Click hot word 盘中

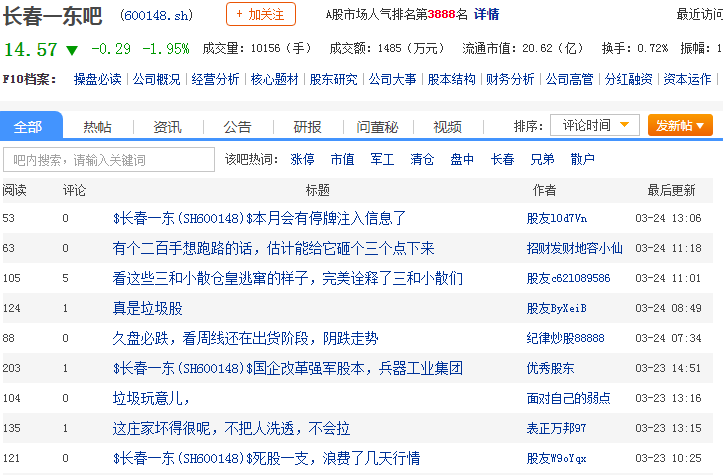[x=462, y=160]
